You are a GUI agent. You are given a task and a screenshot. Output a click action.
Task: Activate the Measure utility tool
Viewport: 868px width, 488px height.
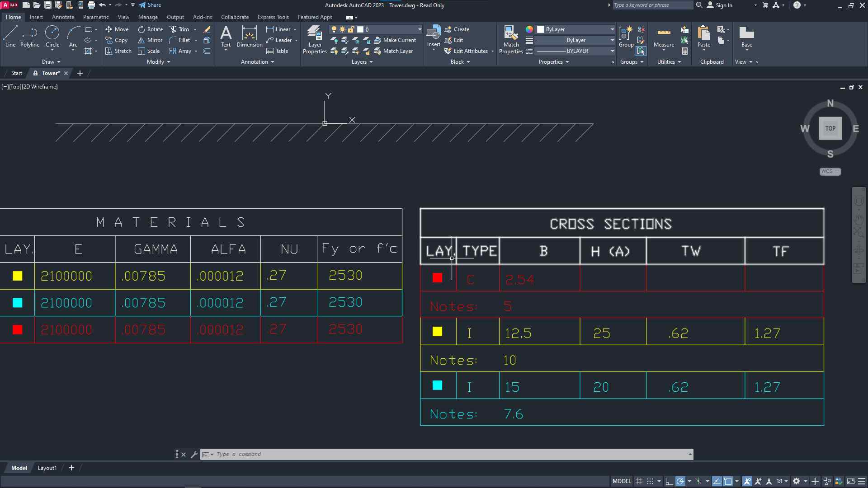tap(664, 36)
